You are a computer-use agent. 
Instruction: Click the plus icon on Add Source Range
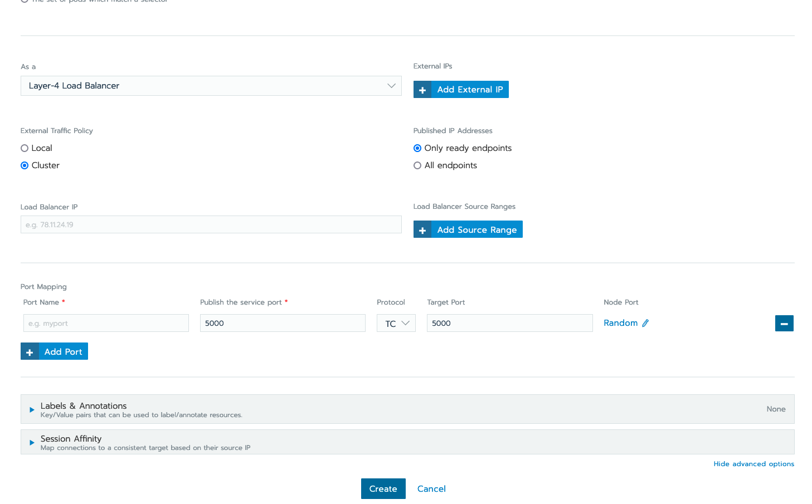[x=422, y=229]
